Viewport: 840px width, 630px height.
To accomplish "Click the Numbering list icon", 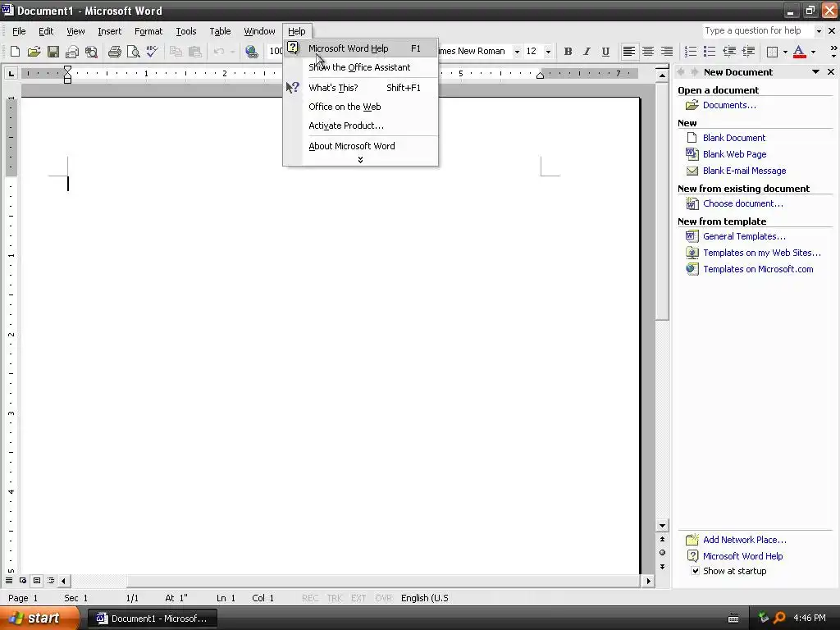I will click(691, 52).
